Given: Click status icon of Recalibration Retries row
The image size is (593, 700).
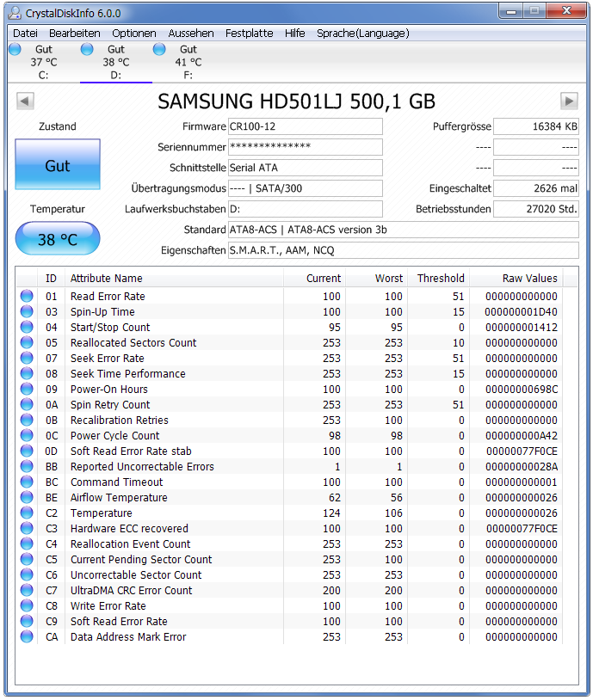Looking at the screenshot, I should [x=27, y=421].
